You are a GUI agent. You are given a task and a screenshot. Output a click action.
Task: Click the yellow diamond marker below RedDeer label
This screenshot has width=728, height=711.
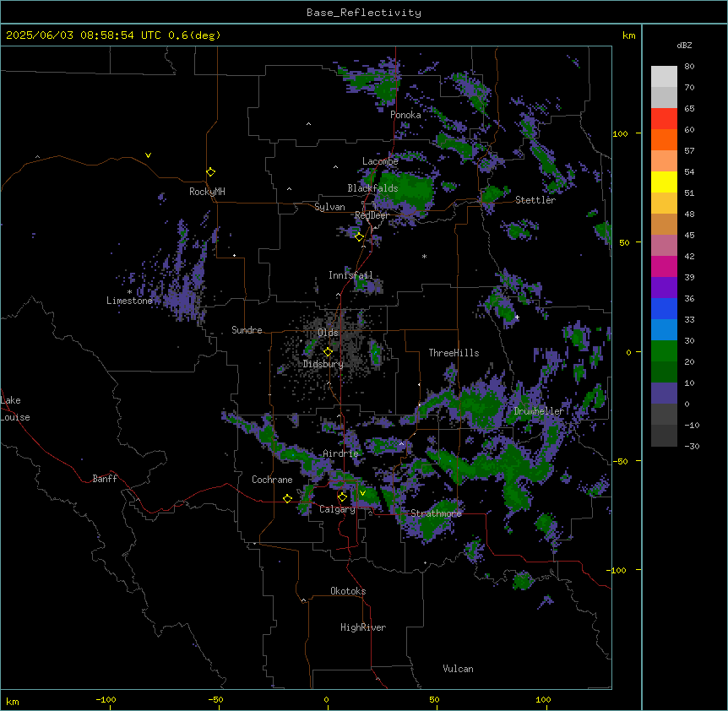point(359,237)
